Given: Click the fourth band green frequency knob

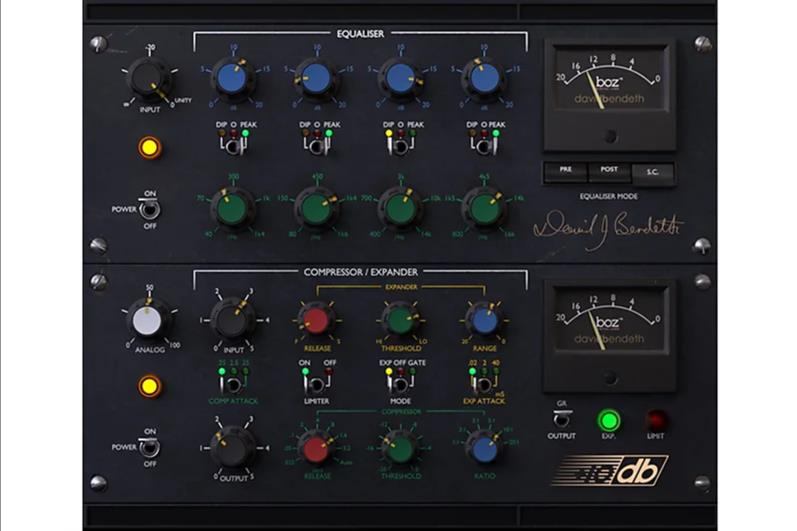Looking at the screenshot, I should click(x=484, y=208).
